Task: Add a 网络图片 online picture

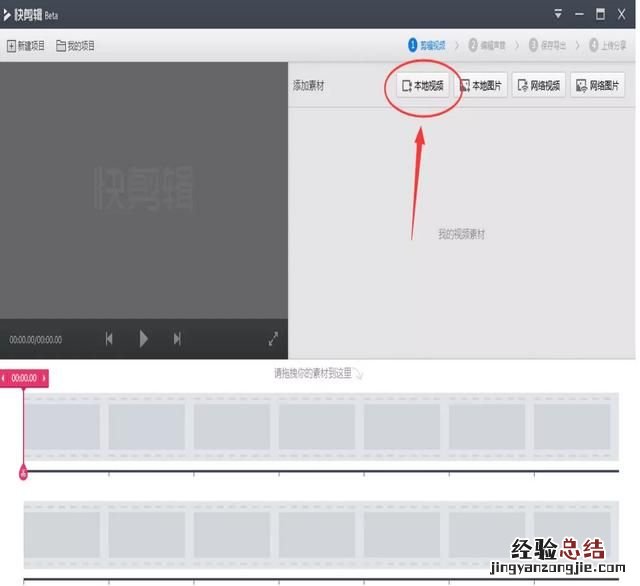Action: (x=598, y=85)
